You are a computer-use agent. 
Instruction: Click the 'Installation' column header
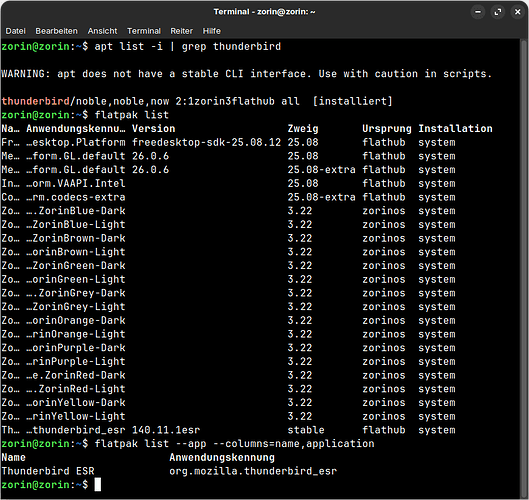(455, 129)
